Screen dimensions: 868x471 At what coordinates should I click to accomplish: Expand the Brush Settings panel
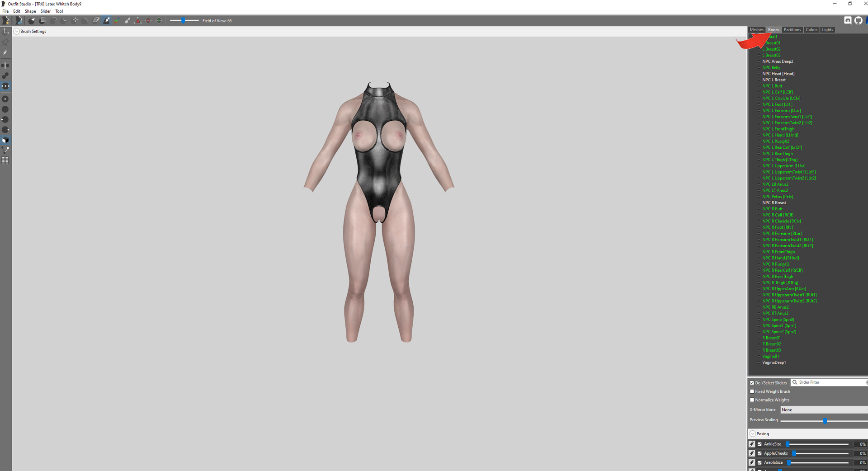tap(16, 31)
